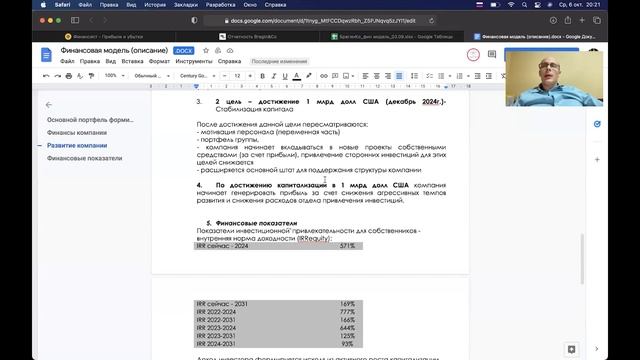Open the Вставка menu in Docs

coord(132,61)
